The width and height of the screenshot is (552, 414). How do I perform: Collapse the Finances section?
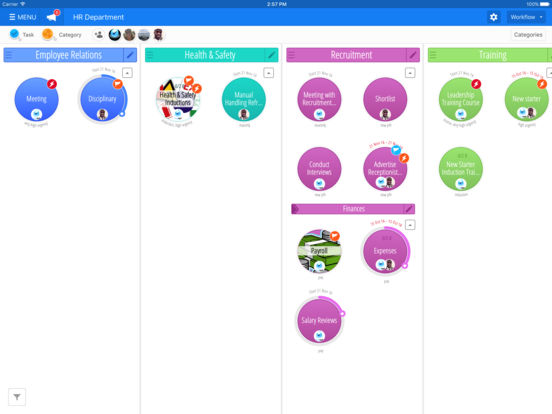point(410,225)
